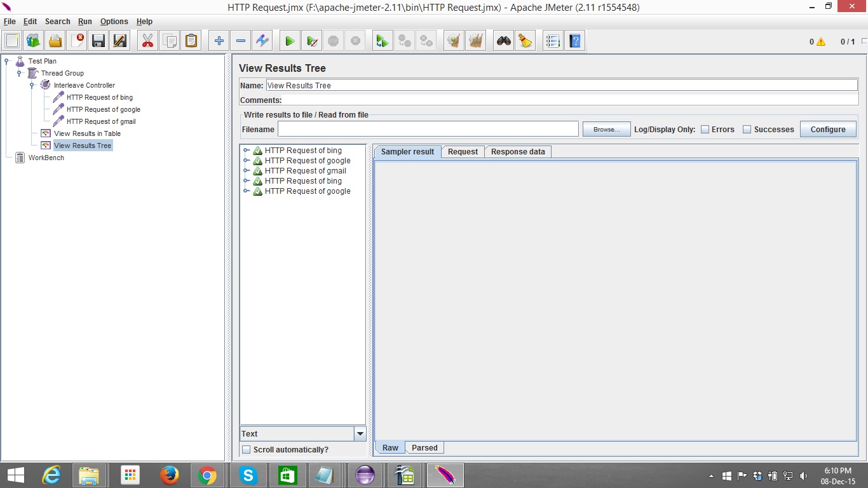The width and height of the screenshot is (868, 488).
Task: Click the Reset Search broom icon
Action: (526, 41)
